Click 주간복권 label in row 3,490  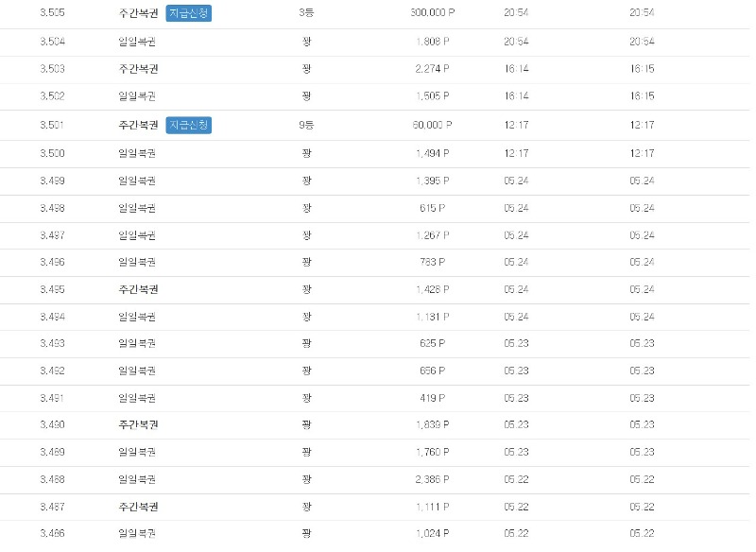[x=138, y=424]
